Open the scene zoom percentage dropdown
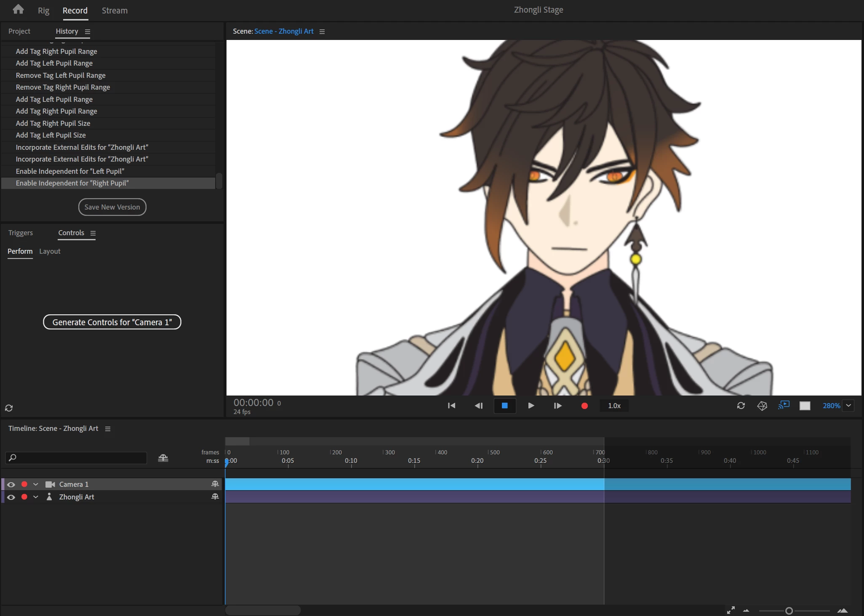The height and width of the screenshot is (616, 864). click(848, 406)
